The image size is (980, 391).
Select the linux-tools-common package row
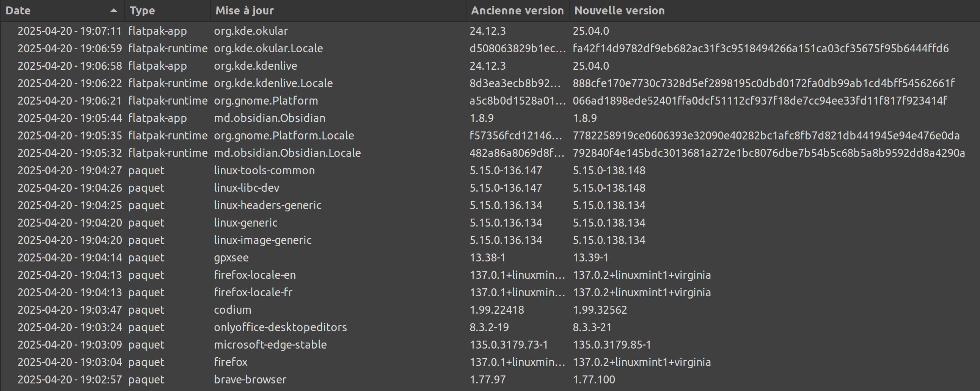(x=264, y=170)
